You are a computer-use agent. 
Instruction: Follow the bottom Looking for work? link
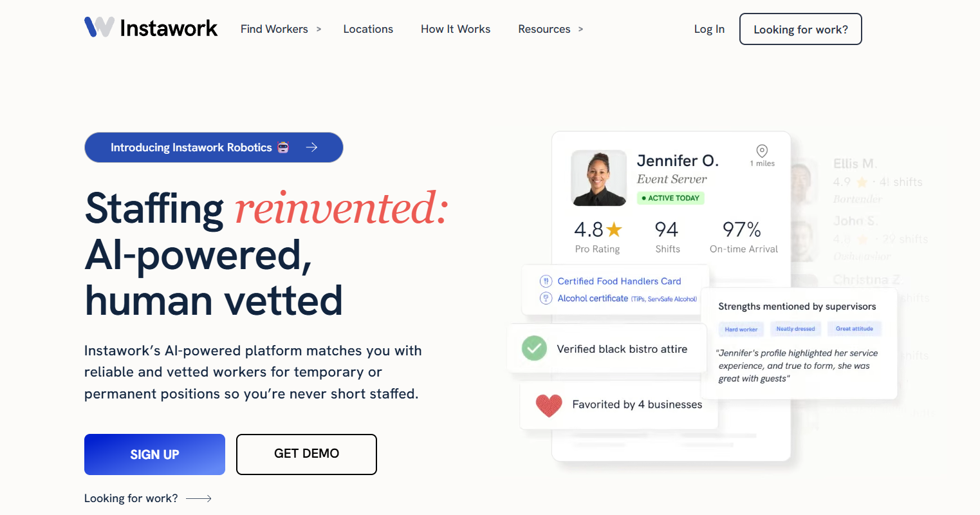[131, 498]
